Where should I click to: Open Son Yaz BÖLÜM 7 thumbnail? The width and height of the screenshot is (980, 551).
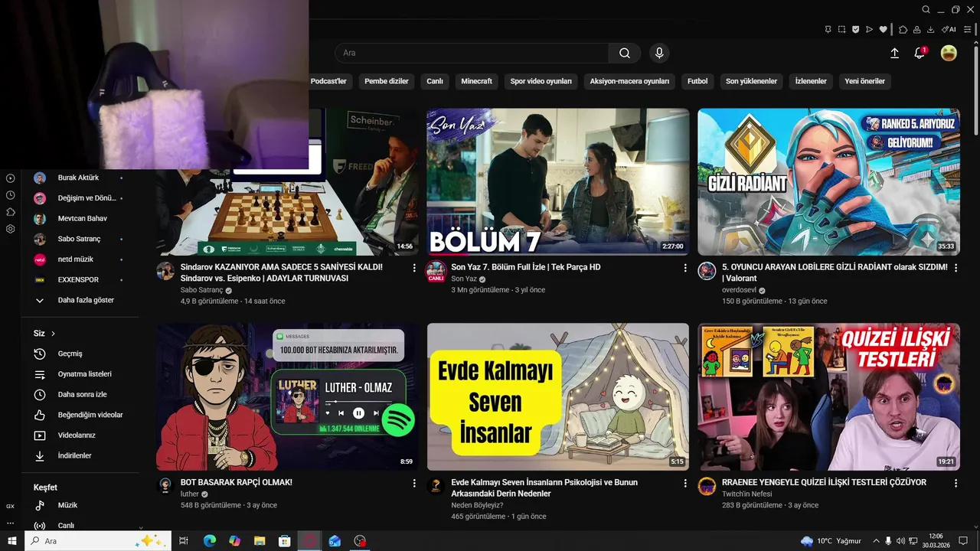point(558,182)
